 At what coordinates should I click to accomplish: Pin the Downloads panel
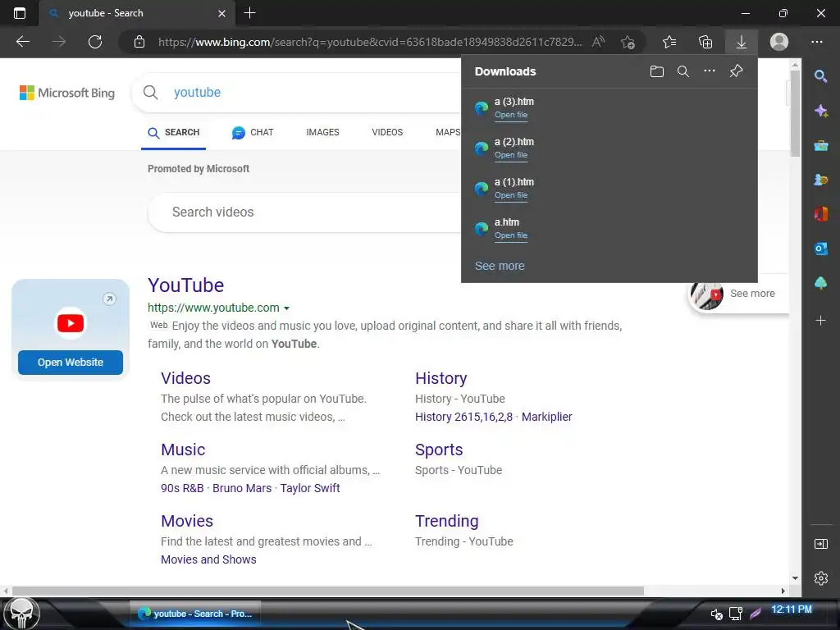click(736, 71)
